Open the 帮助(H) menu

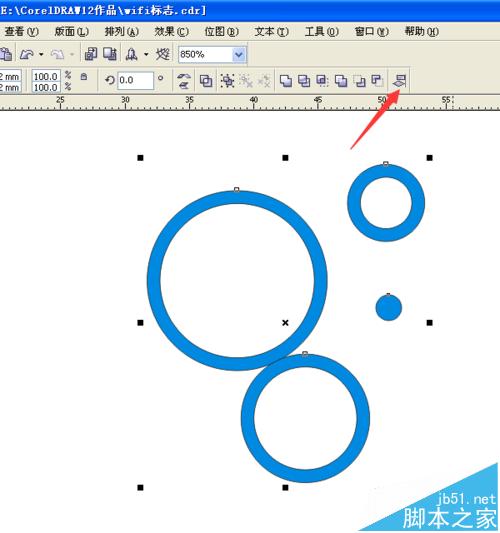coord(421,32)
